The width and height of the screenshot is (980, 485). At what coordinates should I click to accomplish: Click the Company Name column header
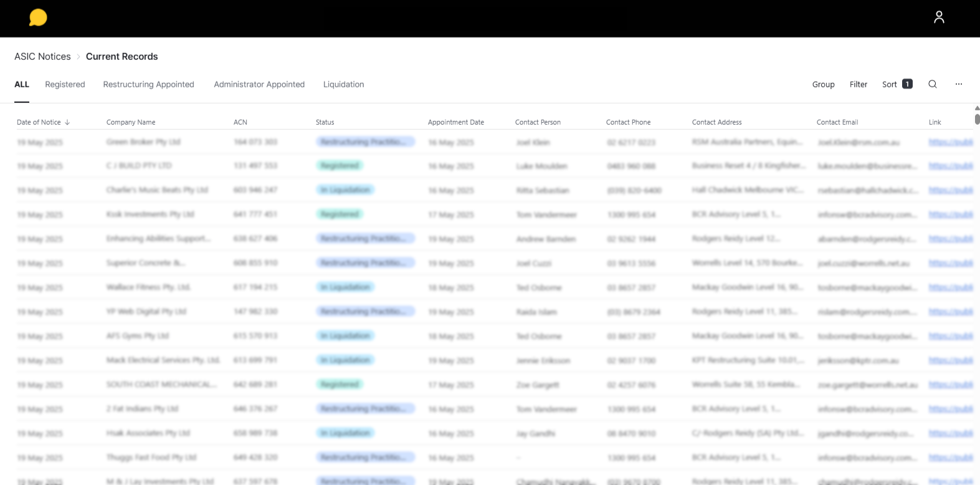(x=131, y=122)
